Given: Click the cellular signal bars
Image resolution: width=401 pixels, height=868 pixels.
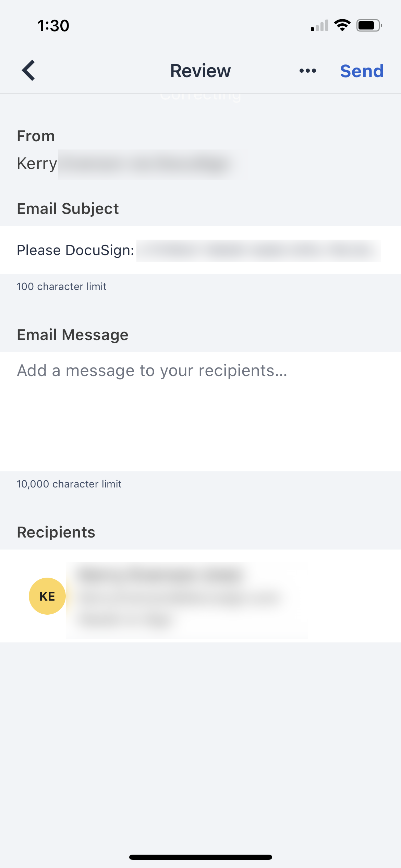Looking at the screenshot, I should (x=319, y=26).
